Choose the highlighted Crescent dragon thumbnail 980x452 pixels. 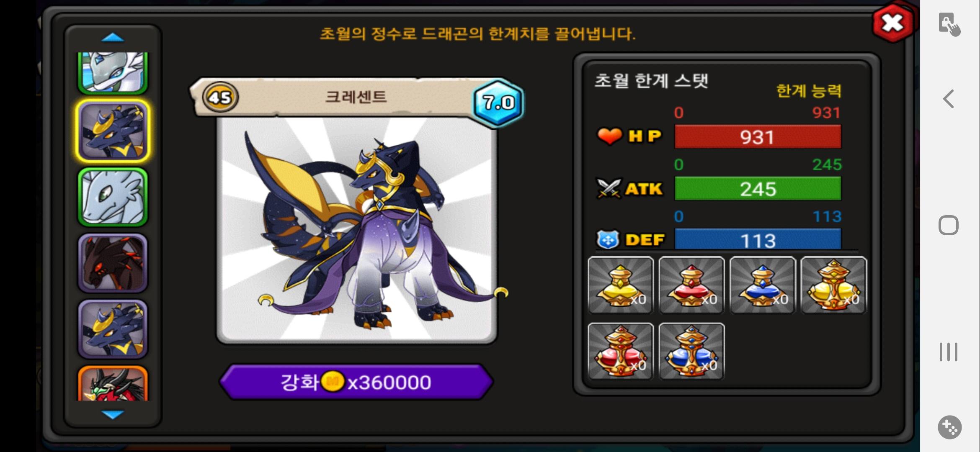113,131
